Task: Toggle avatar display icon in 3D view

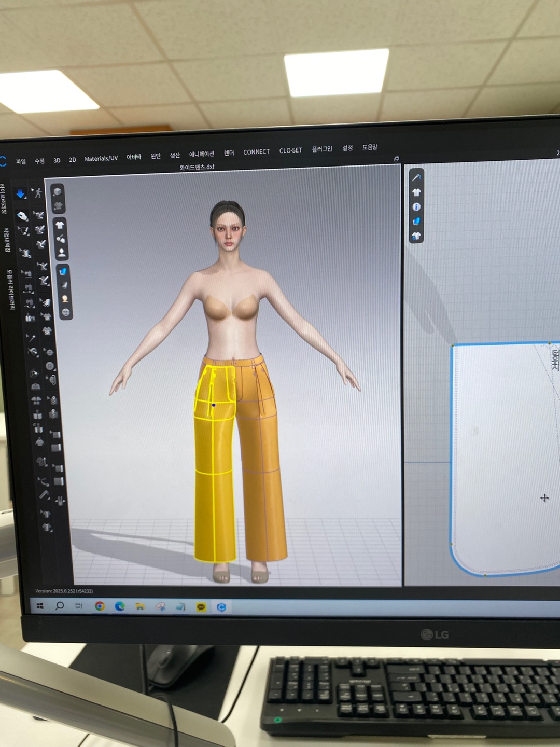Action: (61, 253)
